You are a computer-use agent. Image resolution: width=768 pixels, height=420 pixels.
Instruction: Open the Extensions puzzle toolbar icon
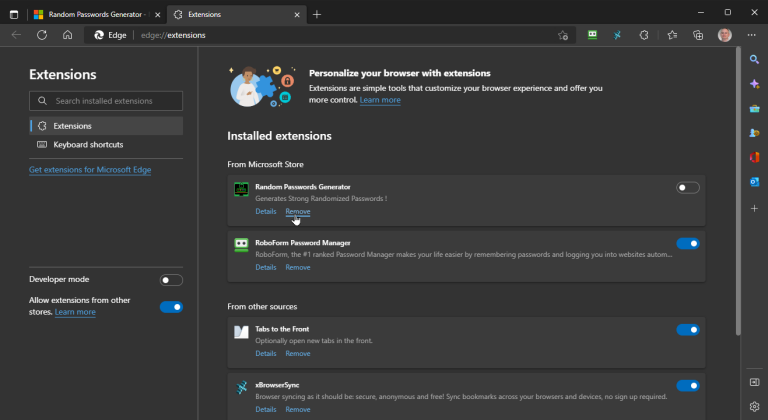click(644, 35)
